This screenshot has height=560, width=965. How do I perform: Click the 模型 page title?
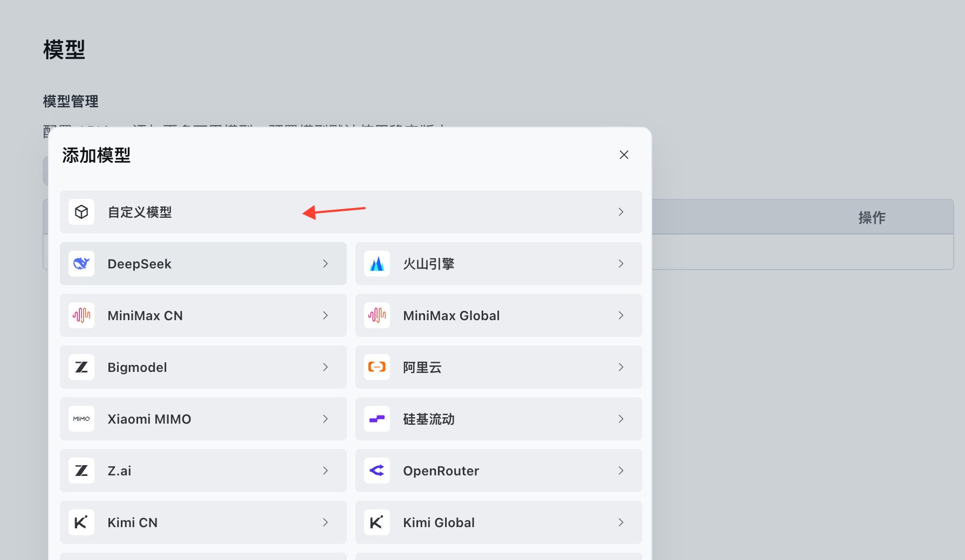64,50
